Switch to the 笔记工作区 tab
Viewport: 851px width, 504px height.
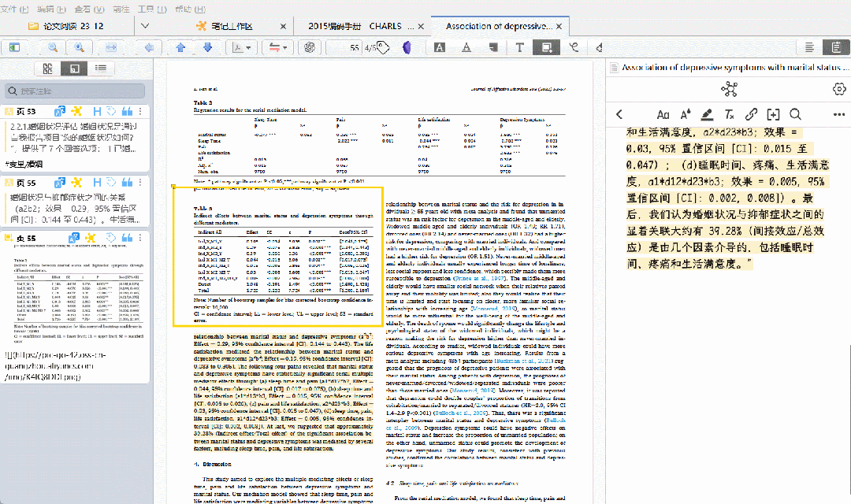[232, 26]
